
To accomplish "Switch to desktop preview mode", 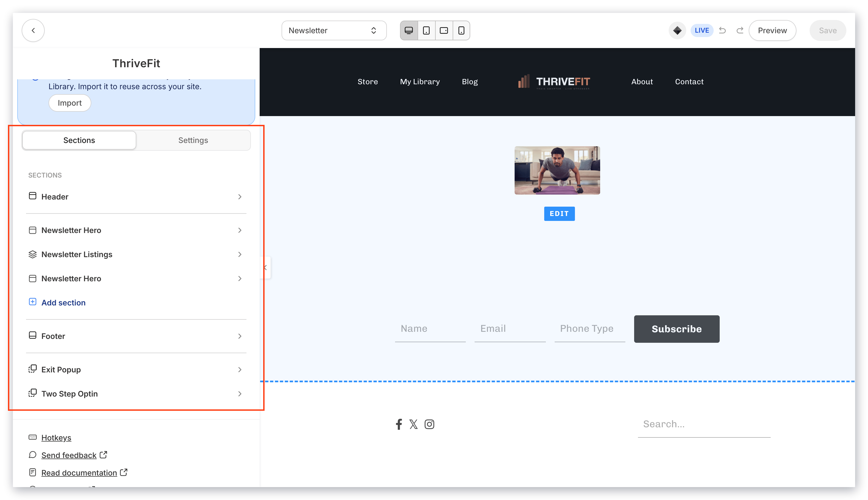I will (x=409, y=30).
